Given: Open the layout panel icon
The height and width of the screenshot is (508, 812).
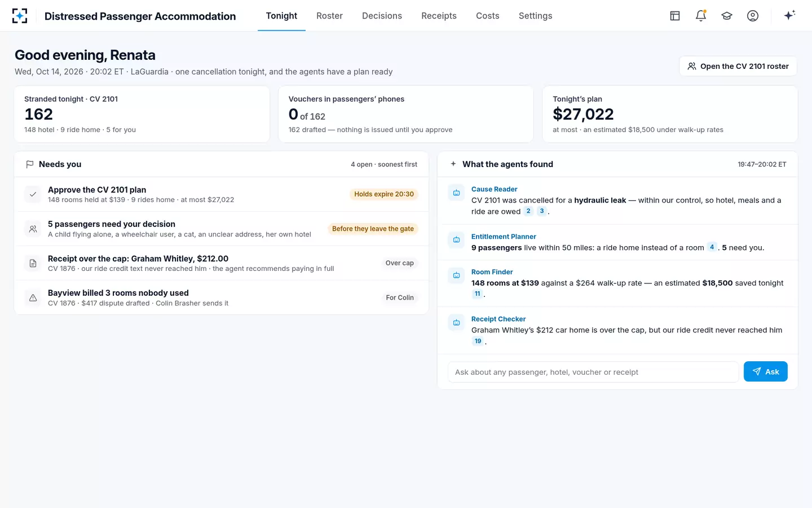Looking at the screenshot, I should (675, 16).
